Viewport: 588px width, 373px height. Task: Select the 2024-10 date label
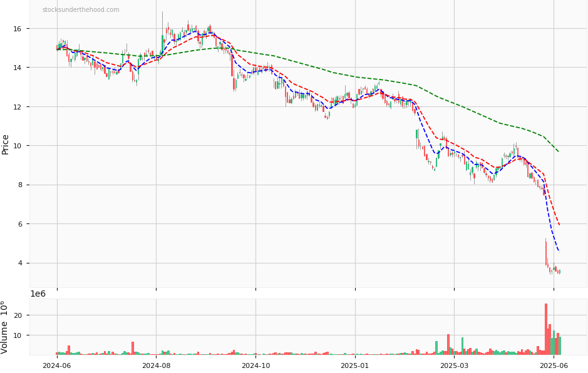(x=255, y=365)
